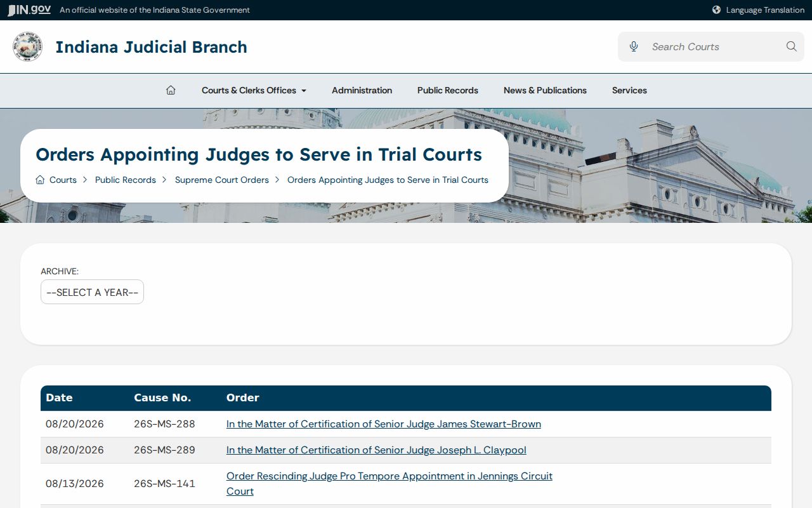Viewport: 812px width, 508px height.
Task: Click the IN.gov logo
Action: coord(29,10)
